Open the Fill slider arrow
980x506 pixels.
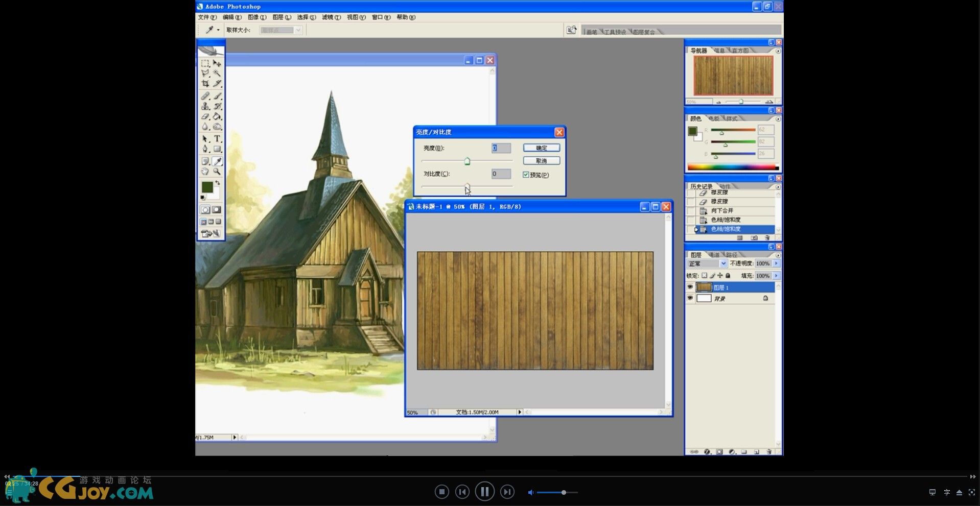[x=776, y=276]
